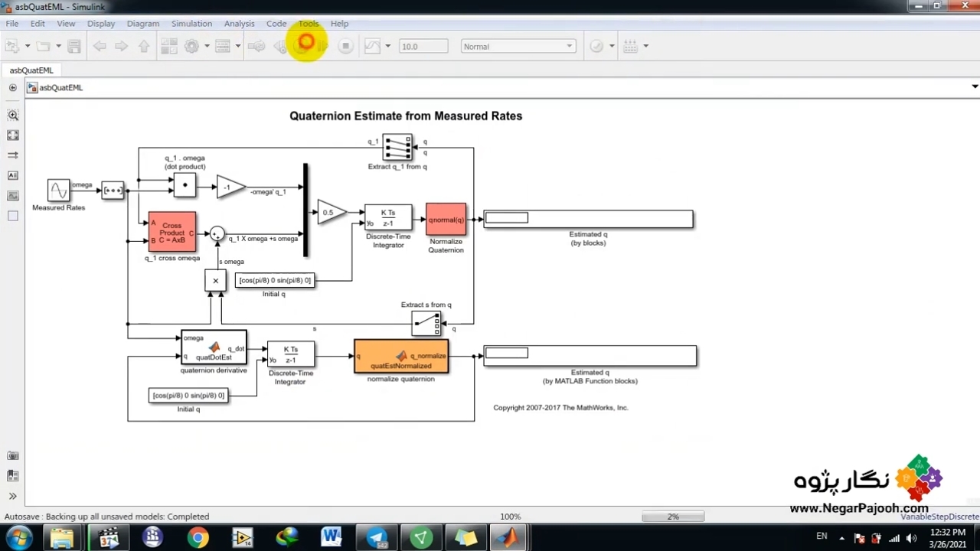
Task: Open the new model dropdown arrow
Action: tap(28, 47)
